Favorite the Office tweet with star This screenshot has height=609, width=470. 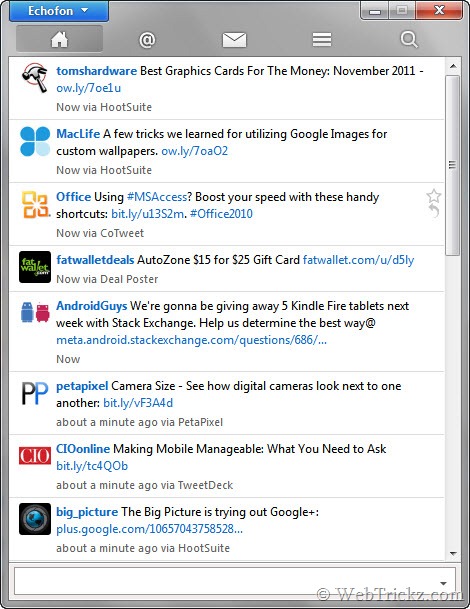433,196
